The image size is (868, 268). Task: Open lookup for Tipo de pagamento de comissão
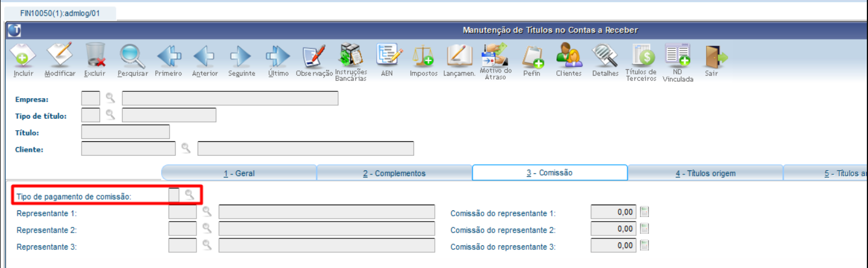click(190, 195)
